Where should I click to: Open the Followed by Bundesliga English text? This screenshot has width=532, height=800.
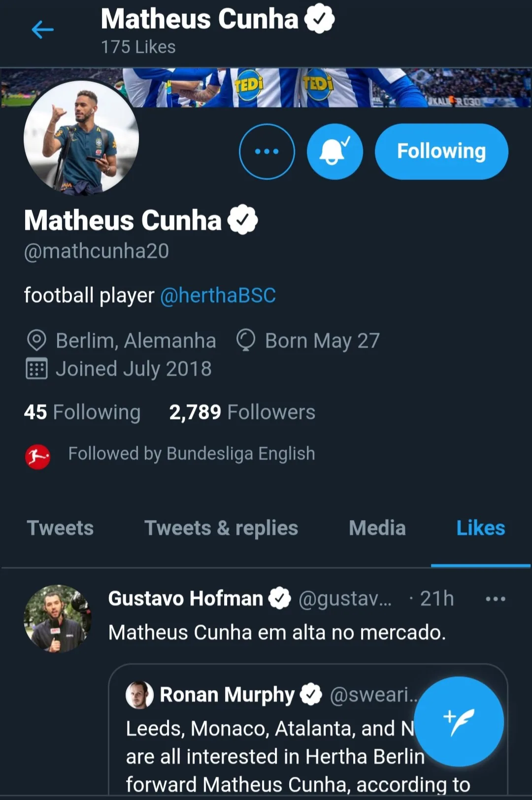(x=192, y=454)
